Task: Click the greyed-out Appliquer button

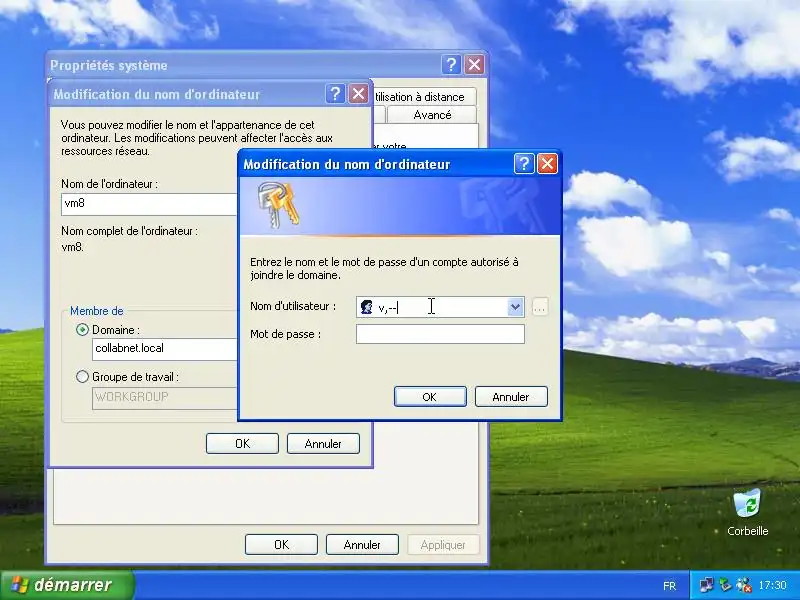Action: click(443, 544)
